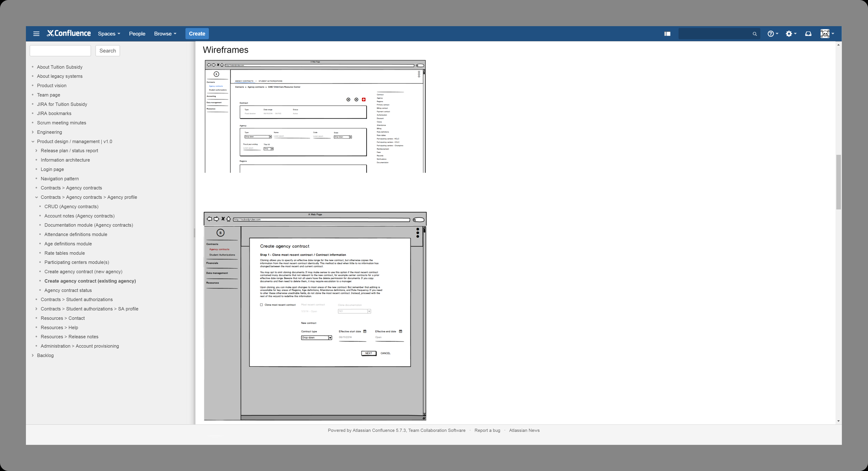Open Rate tables module page
This screenshot has height=471, width=868.
point(65,253)
